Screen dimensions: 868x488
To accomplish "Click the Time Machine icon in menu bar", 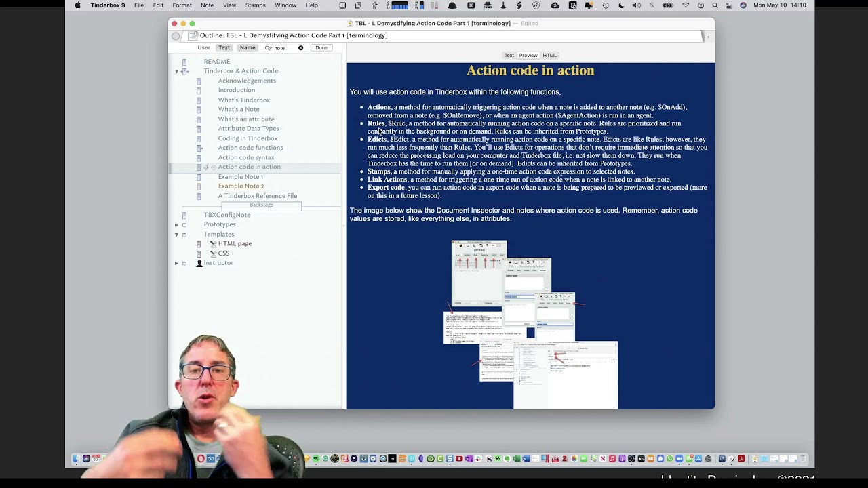I will coord(606,5).
